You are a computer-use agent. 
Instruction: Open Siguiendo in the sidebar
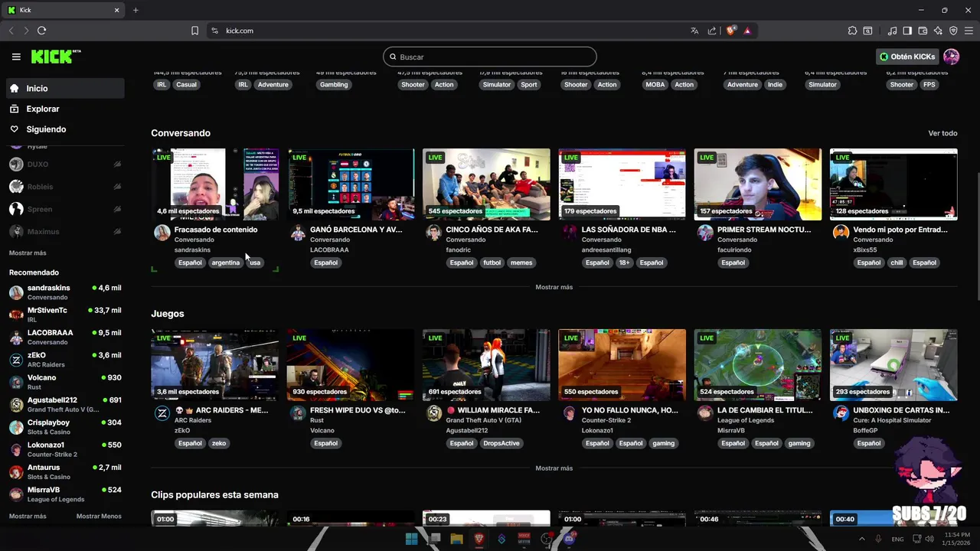66,129
